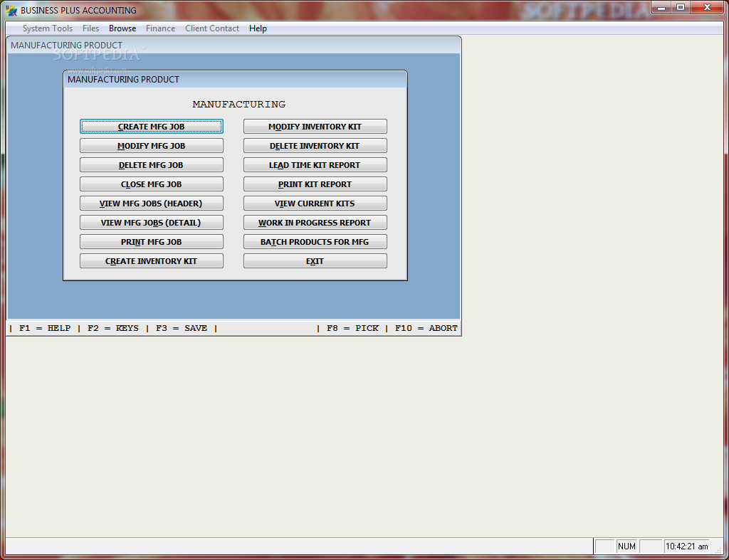Select BATCH PRODUCTS FOR MFG
The image size is (729, 560).
point(315,242)
